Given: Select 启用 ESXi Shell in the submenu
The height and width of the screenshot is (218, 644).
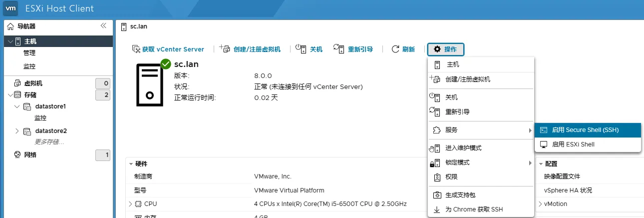Looking at the screenshot, I should click(573, 144).
